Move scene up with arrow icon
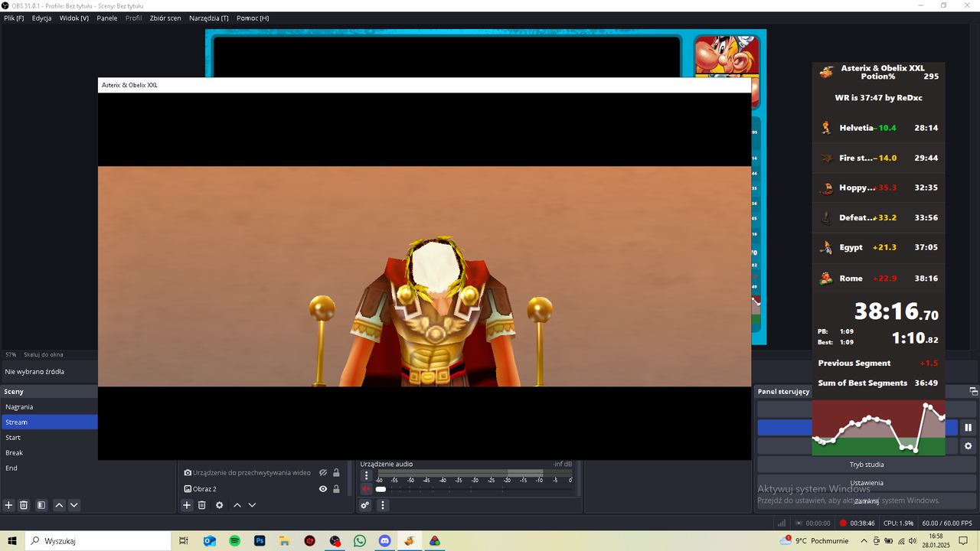Viewport: 980px width, 551px height. (59, 505)
